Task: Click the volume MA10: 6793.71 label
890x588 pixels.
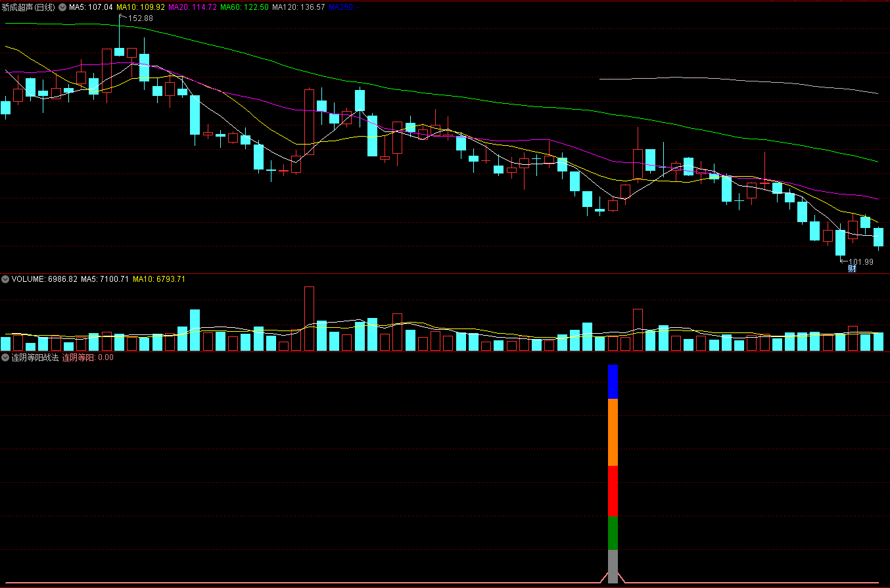Action: point(159,279)
